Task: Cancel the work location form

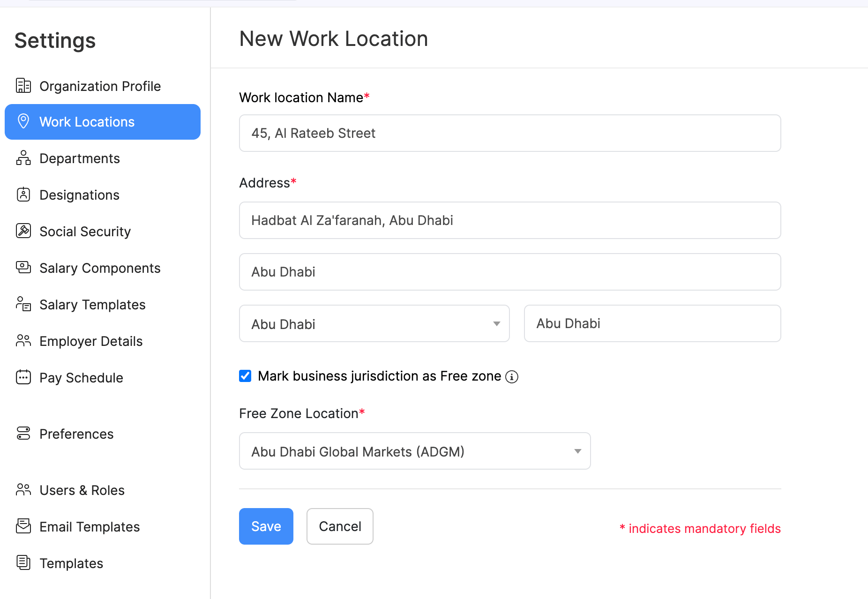Action: (340, 526)
